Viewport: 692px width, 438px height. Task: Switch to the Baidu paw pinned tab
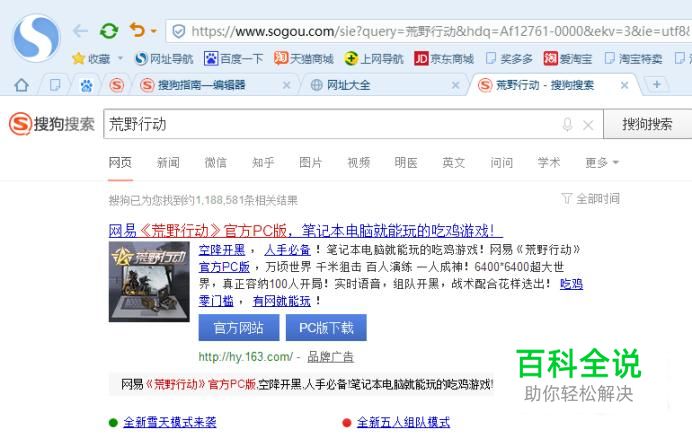tap(86, 85)
